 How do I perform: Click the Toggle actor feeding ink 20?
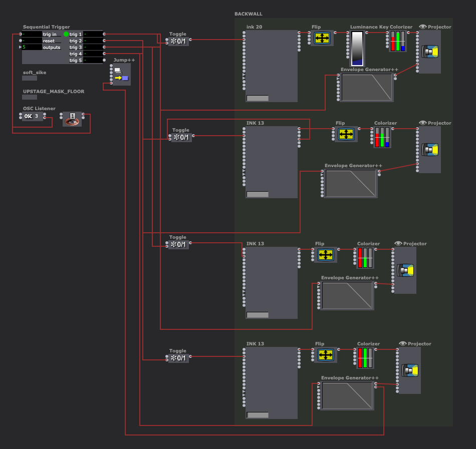pyautogui.click(x=178, y=41)
